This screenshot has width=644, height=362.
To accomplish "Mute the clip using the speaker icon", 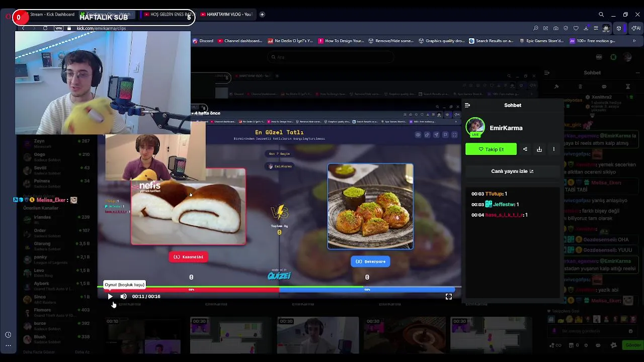I will 123,297.
